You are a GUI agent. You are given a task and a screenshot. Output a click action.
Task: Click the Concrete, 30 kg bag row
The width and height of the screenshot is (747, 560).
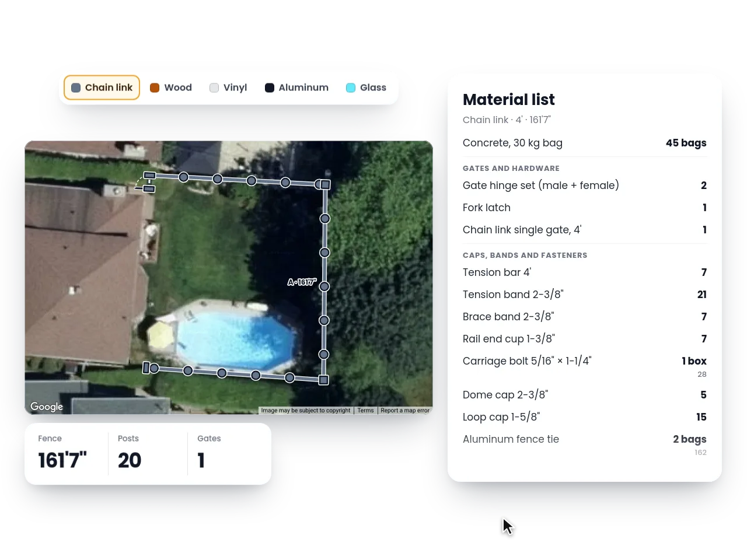coord(585,143)
